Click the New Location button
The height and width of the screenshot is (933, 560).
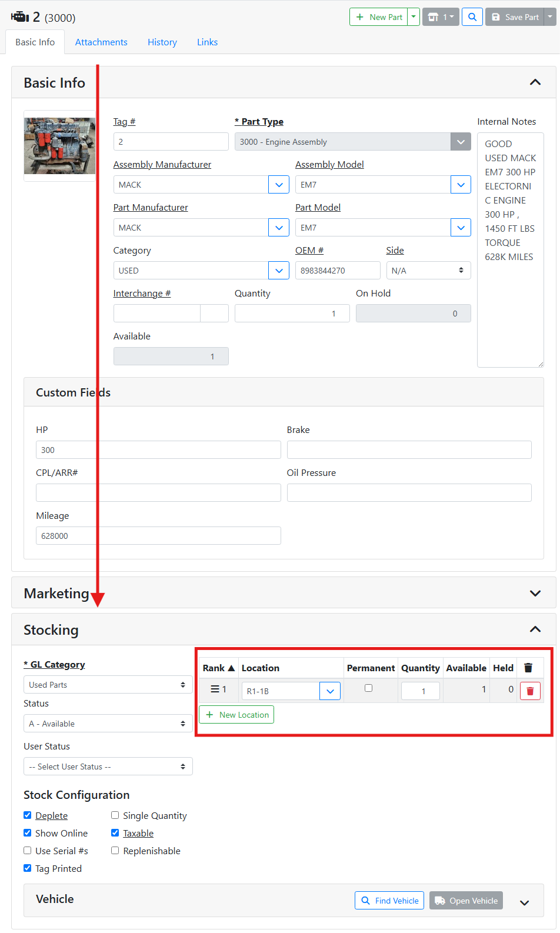point(236,715)
